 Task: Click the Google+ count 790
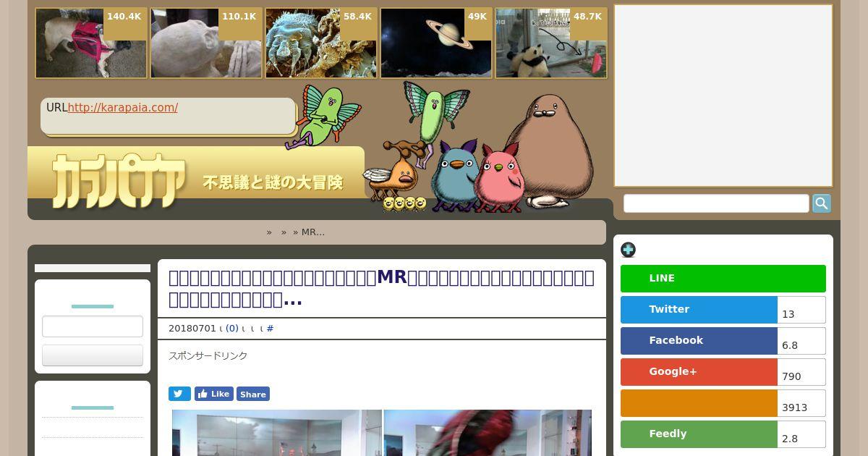tap(801, 372)
